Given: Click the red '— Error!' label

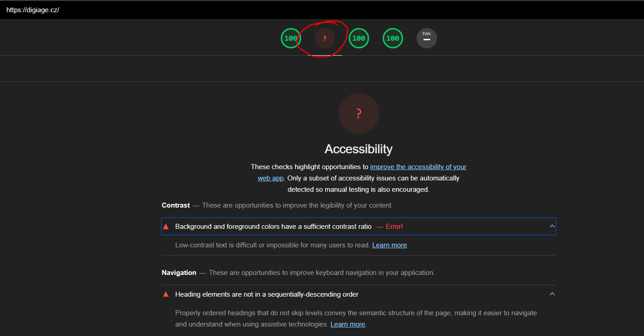Looking at the screenshot, I should click(389, 227).
